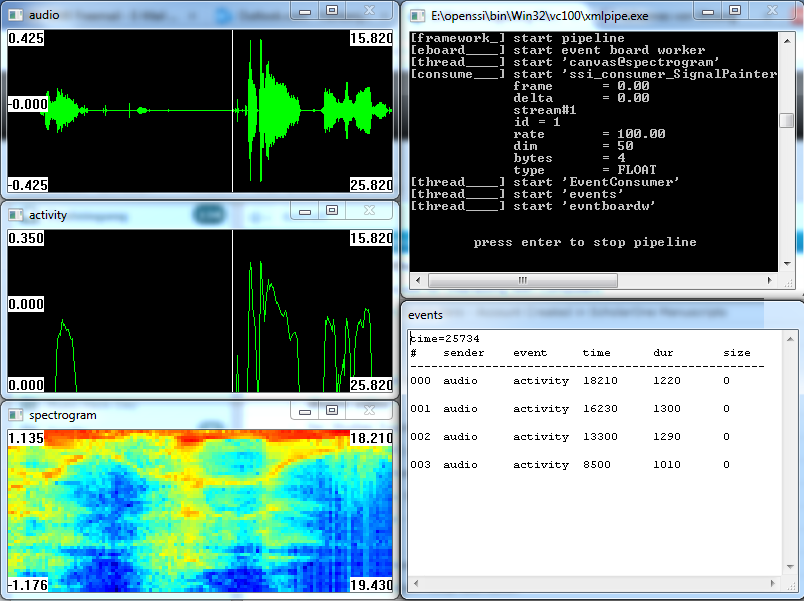Click the console vertical scrollbar thumb
Screen dimensions: 804x601
click(x=787, y=120)
